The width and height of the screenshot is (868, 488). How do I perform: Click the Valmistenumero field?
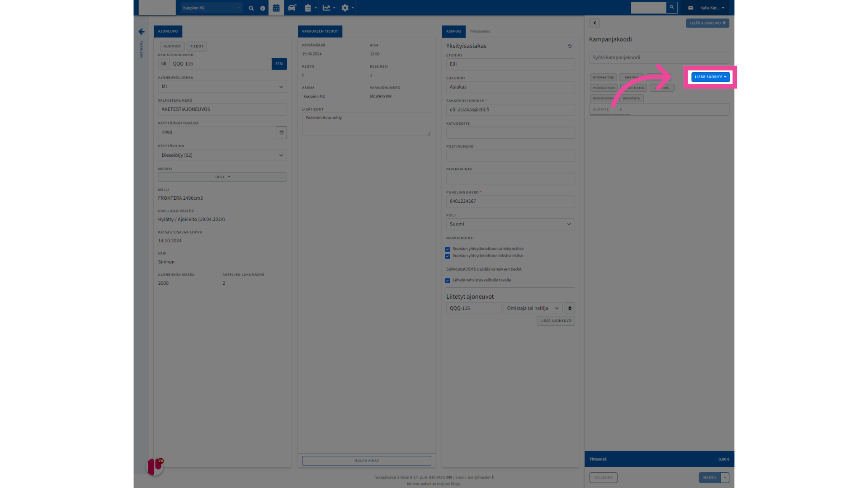[222, 109]
